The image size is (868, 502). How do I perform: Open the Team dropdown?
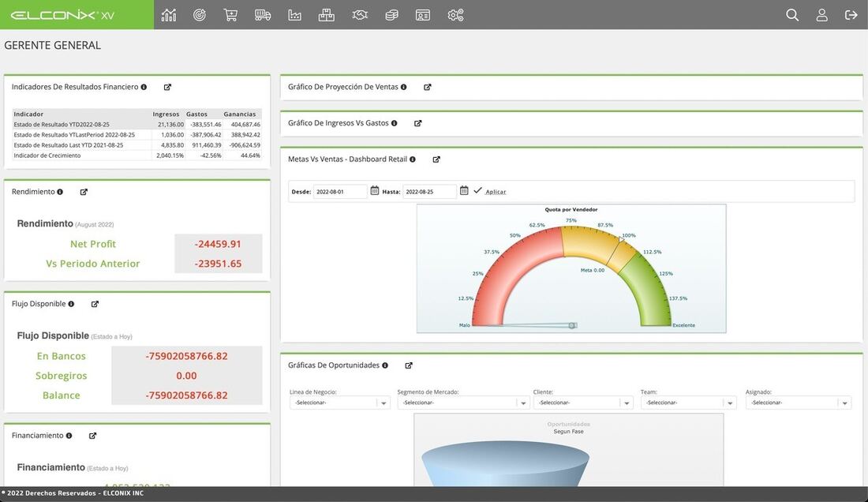[x=689, y=403]
